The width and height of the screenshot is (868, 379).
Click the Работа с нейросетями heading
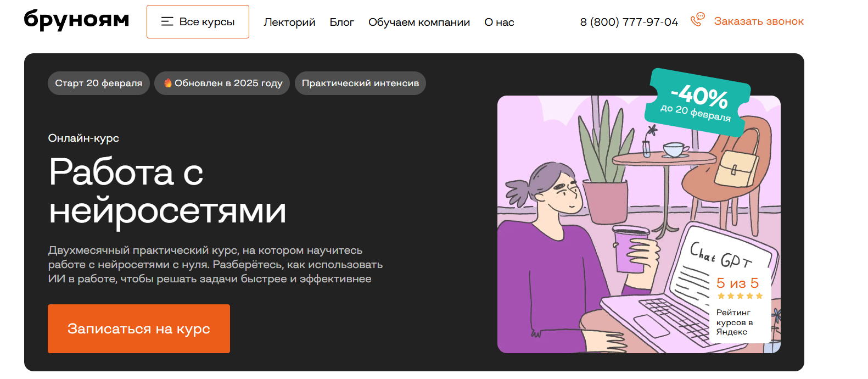[x=167, y=191]
